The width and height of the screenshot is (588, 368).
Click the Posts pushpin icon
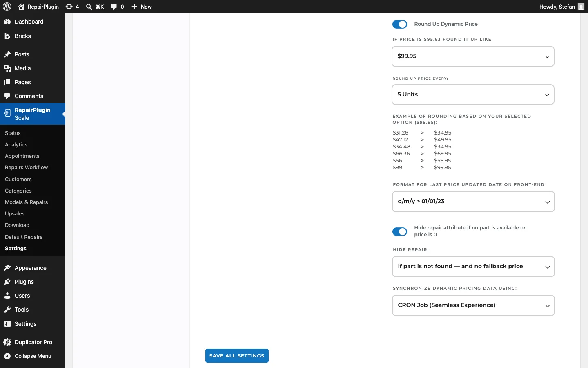(7, 54)
